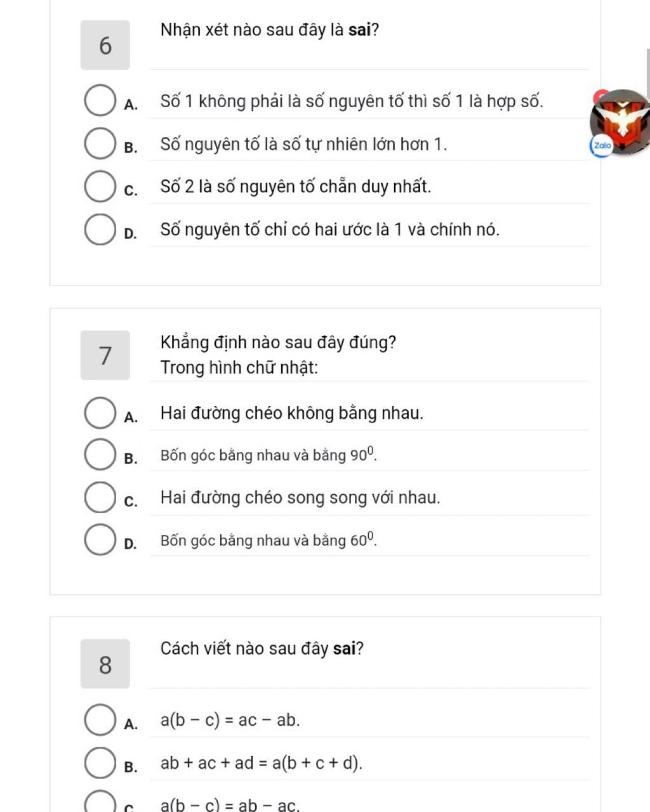This screenshot has width=650, height=812.
Task: Select option A for question 6
Action: [100, 102]
